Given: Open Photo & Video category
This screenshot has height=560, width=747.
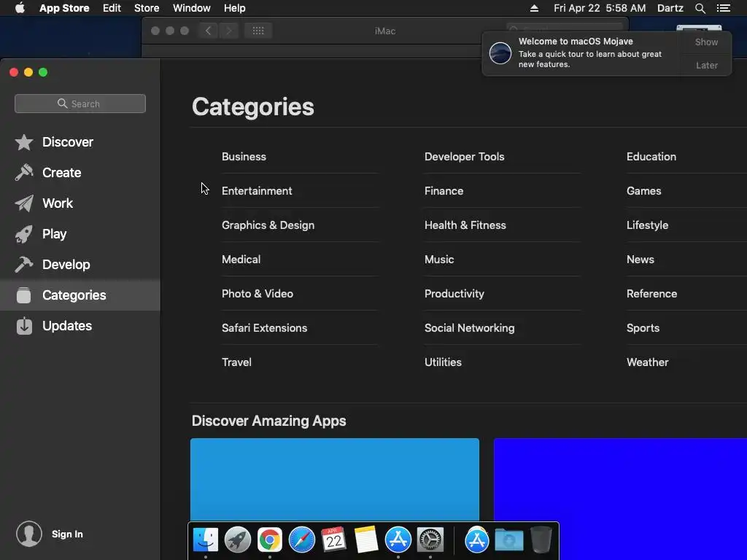Looking at the screenshot, I should (x=258, y=294).
